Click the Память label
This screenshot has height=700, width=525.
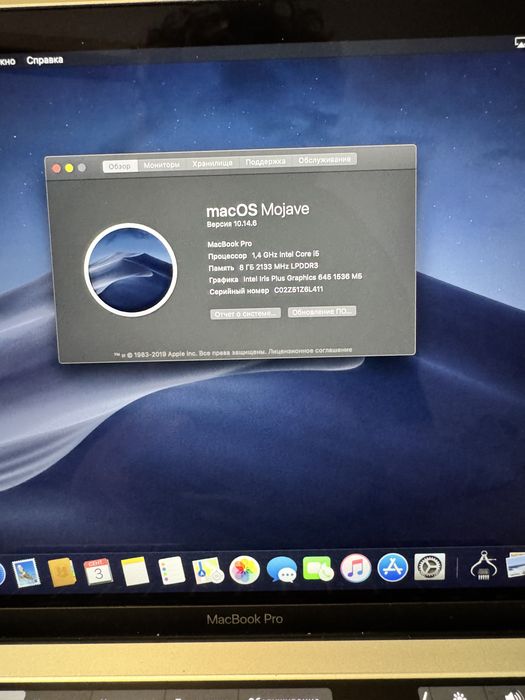tap(221, 268)
